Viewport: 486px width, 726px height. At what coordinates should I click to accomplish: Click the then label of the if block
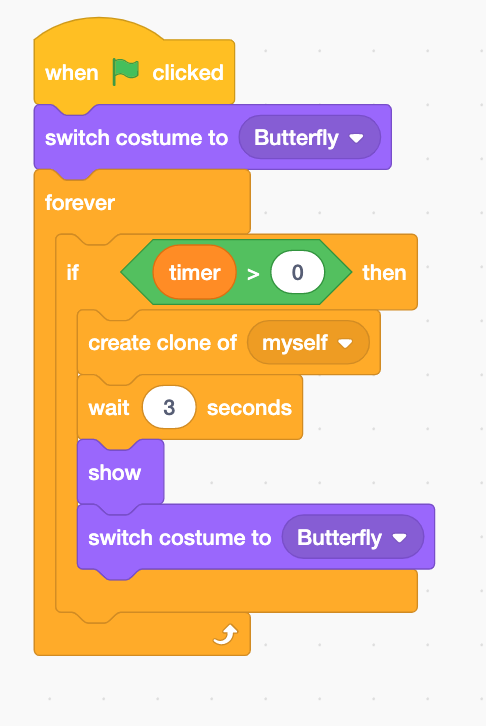384,273
